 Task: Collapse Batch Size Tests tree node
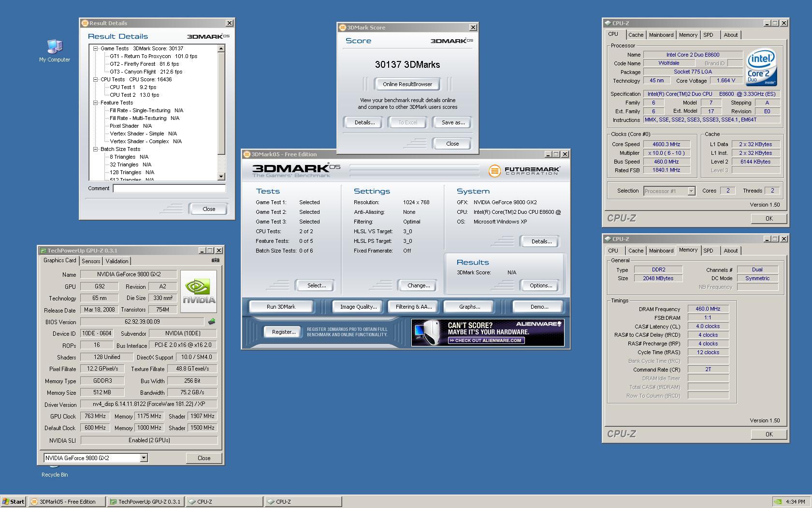[x=95, y=149]
